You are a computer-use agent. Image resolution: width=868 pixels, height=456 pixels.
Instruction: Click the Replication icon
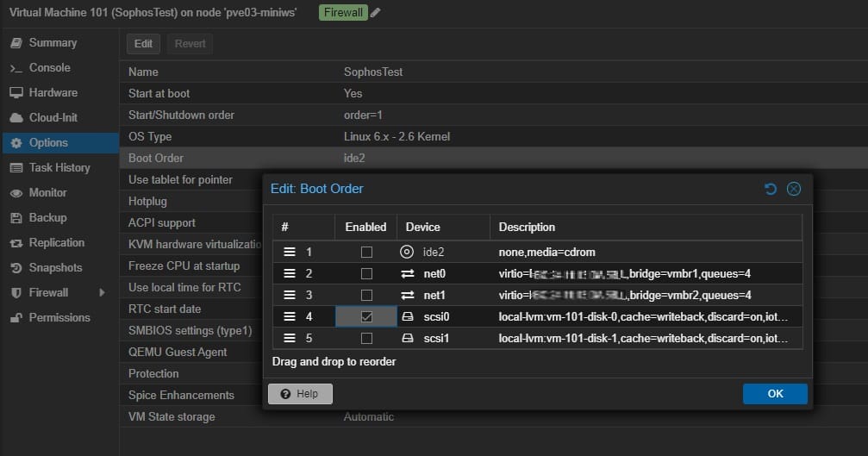pyautogui.click(x=16, y=243)
